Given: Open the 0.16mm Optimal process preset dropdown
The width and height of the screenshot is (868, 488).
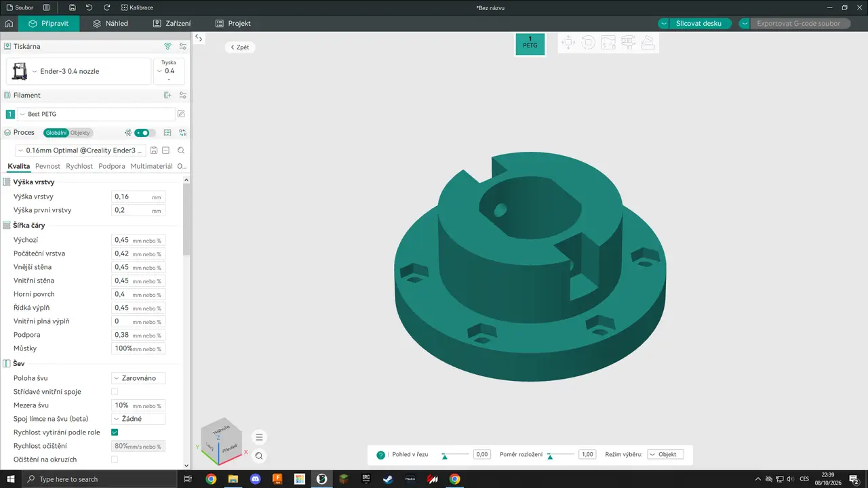Looking at the screenshot, I should pos(80,150).
